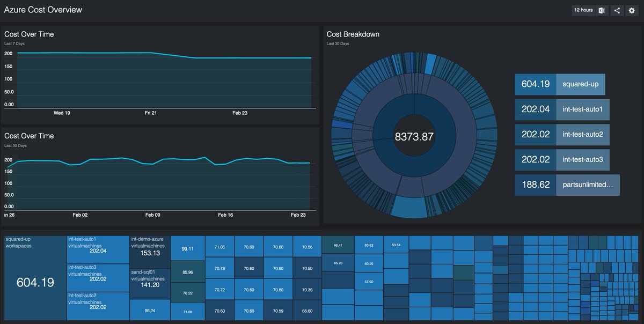Click the Feb 16 axis label

click(225, 215)
